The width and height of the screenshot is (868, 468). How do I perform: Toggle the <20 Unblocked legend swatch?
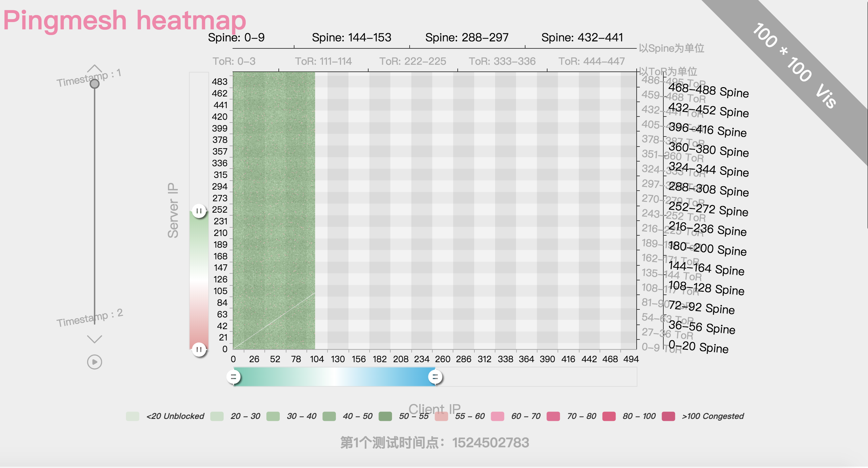[133, 417]
